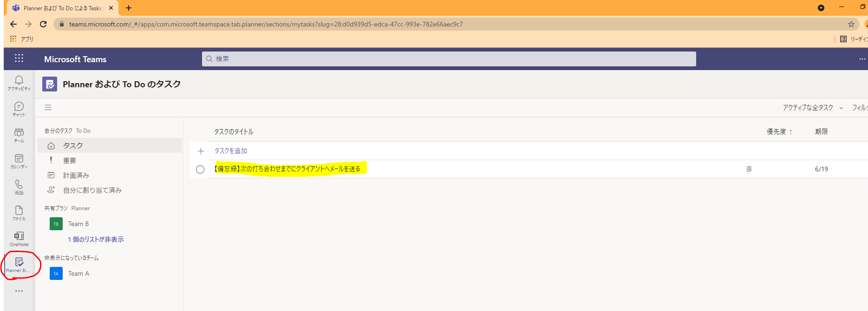Open the 備忘録 task title
This screenshot has height=311, width=868.
[x=287, y=169]
